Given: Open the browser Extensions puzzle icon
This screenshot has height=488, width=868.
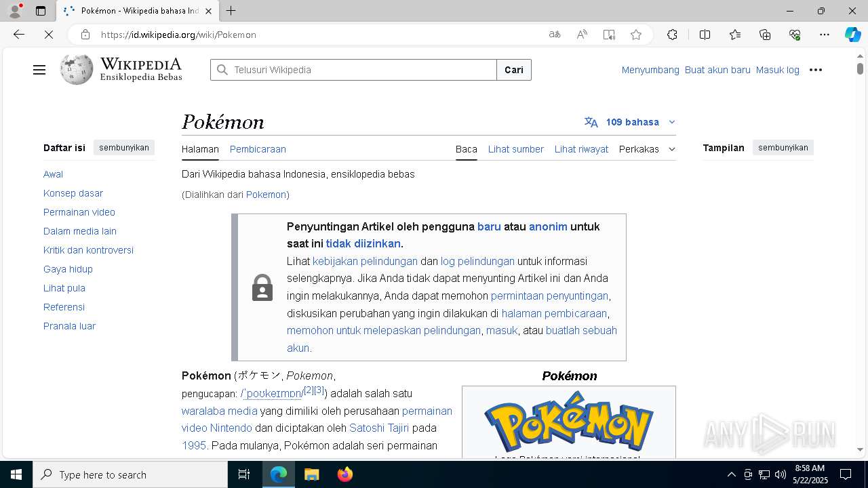Looking at the screenshot, I should 672,35.
